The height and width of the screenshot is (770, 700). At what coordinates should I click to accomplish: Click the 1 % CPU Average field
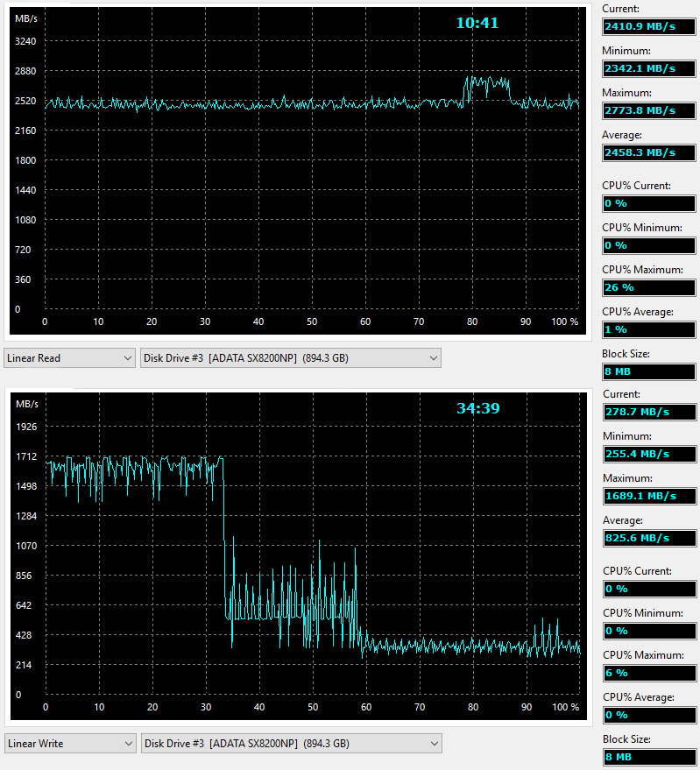point(648,329)
